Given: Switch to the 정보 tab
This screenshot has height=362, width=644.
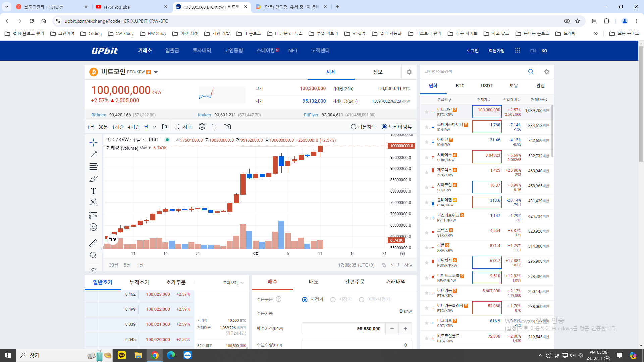Looking at the screenshot, I should coord(378,72).
